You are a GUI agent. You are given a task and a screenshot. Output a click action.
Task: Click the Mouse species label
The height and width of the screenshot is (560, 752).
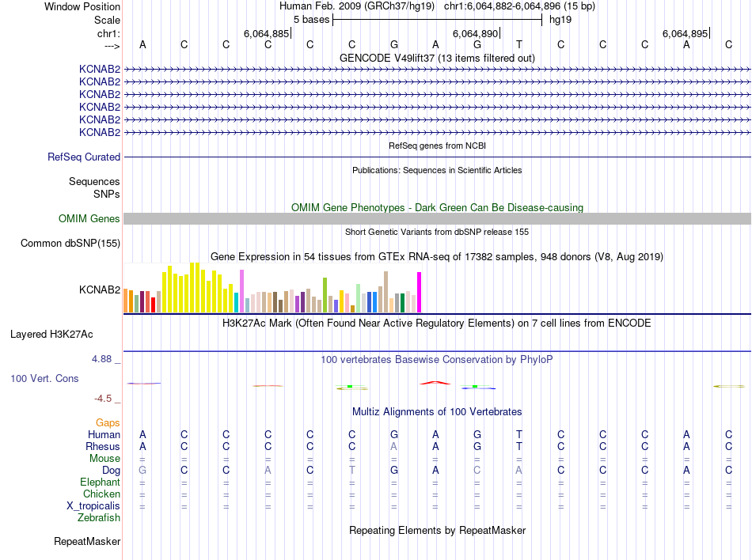[x=104, y=459]
